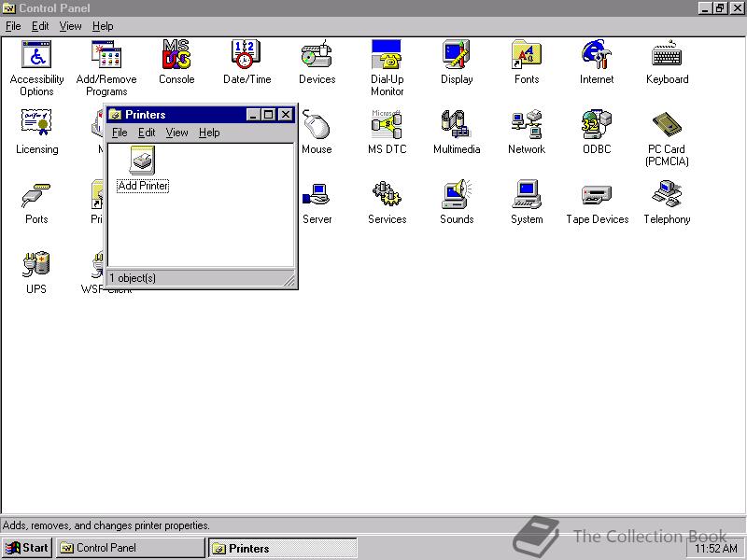Open Help menu in Printers window
Screen dimensions: 747x560
point(209,133)
